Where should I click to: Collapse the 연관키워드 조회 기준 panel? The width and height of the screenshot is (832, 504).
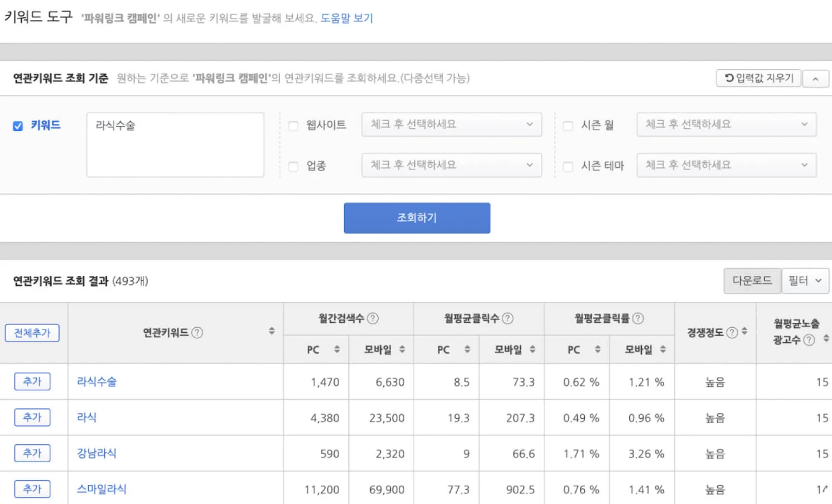pos(815,79)
